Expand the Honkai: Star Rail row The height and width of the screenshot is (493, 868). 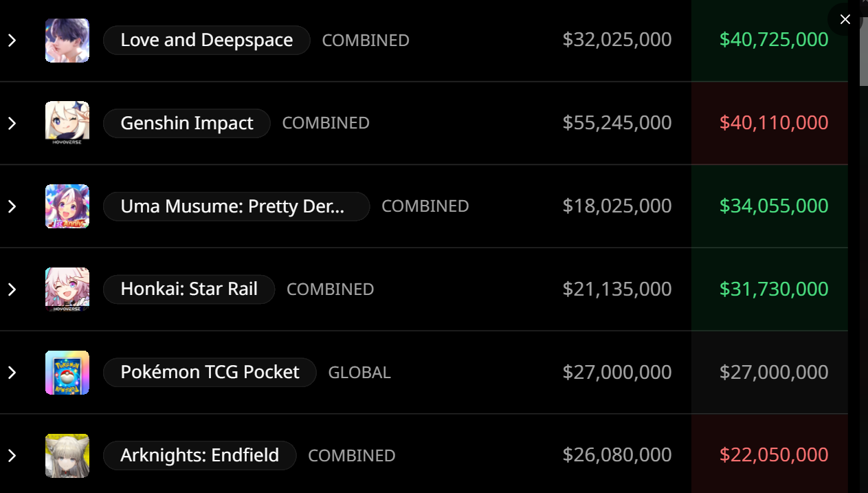[12, 289]
